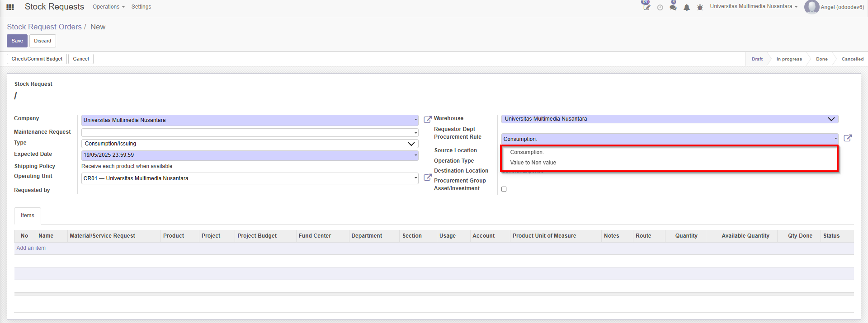Open the company switcher dropdown
Image resolution: width=868 pixels, height=323 pixels.
[754, 6]
